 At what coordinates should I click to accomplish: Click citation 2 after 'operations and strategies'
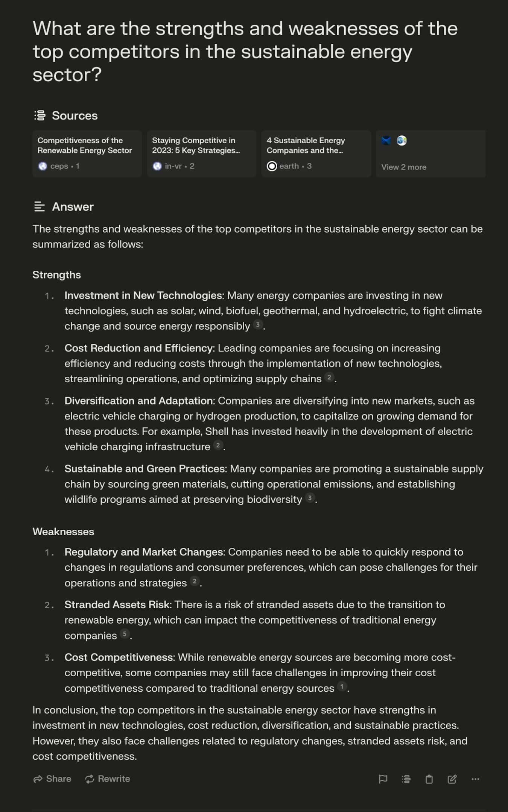click(x=194, y=582)
